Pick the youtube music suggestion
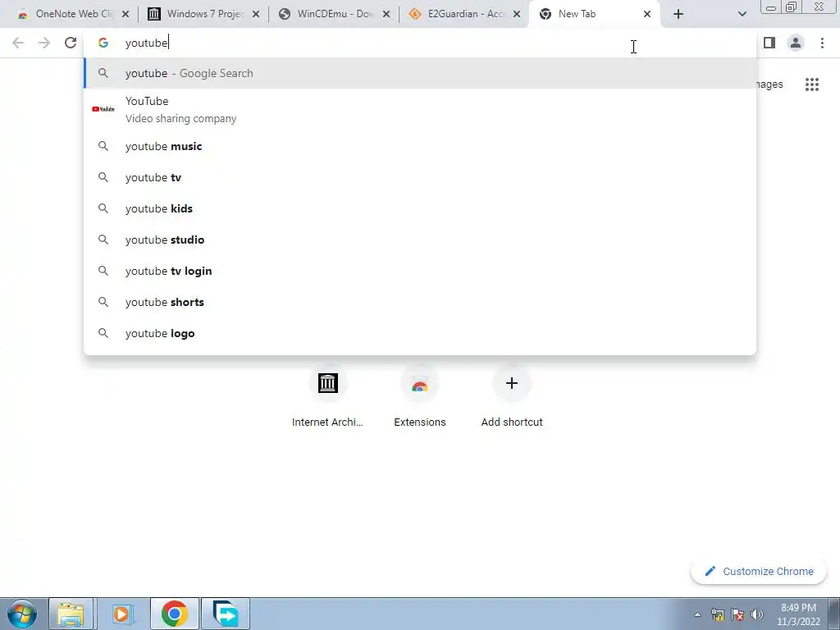Viewport: 840px width, 630px height. (x=420, y=146)
